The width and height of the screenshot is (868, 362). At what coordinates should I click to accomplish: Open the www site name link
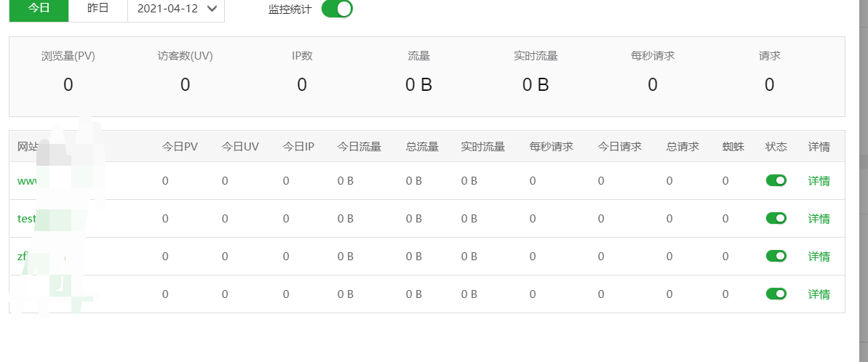coord(27,181)
